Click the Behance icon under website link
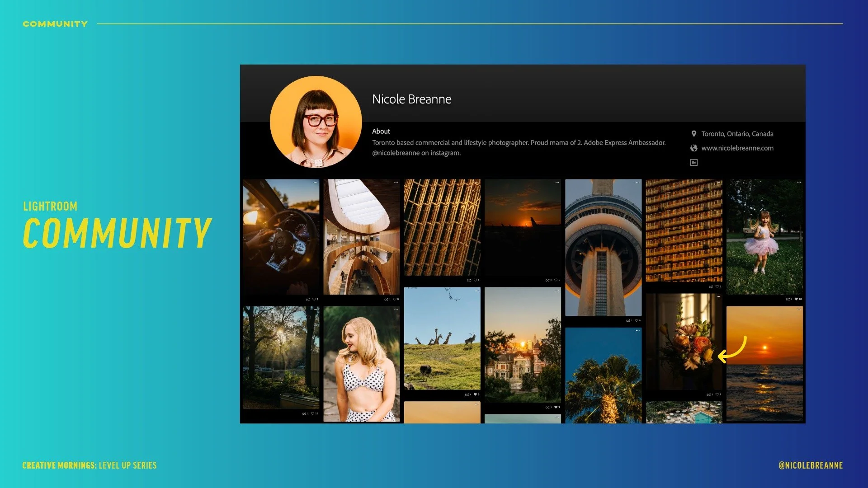868x488 pixels. [694, 163]
